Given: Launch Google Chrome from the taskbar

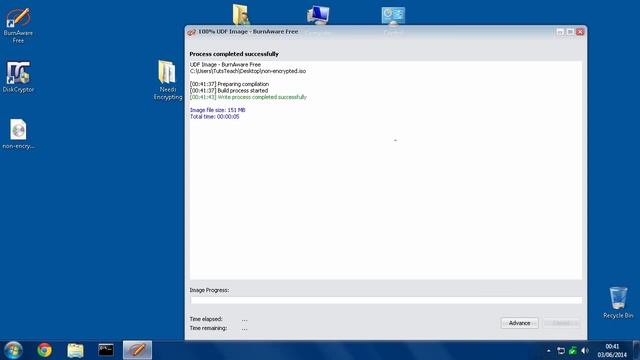Looking at the screenshot, I should (44, 350).
